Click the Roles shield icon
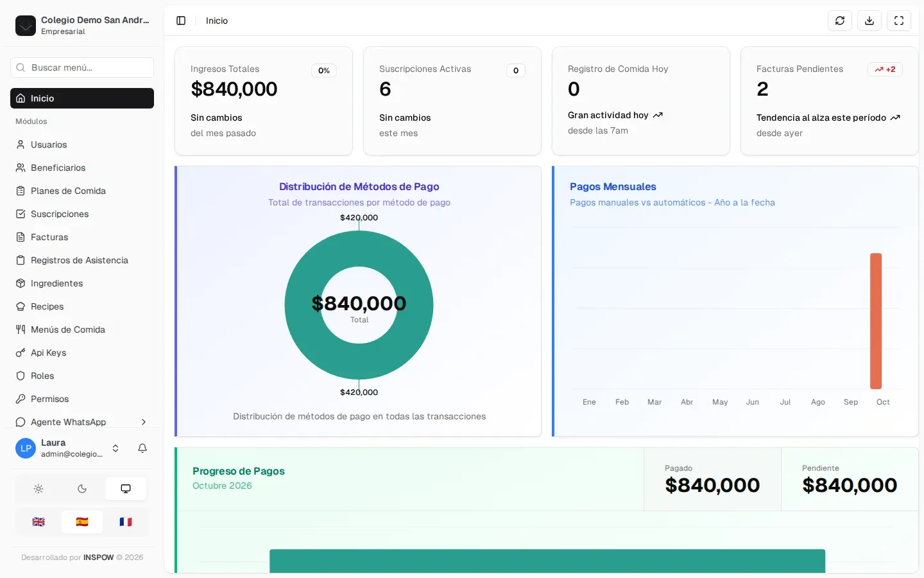Screen dimensions: 924x578 click(x=21, y=376)
